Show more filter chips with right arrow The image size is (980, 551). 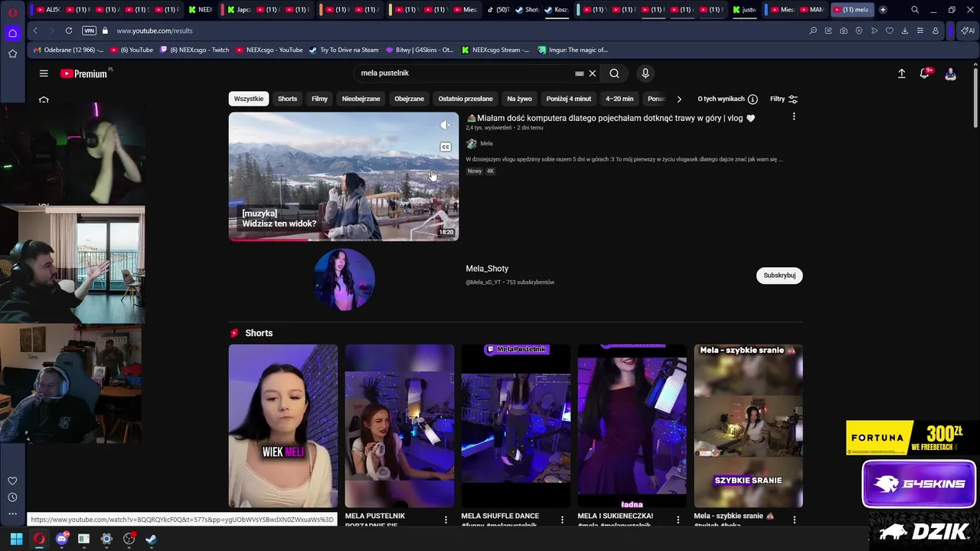pos(678,99)
